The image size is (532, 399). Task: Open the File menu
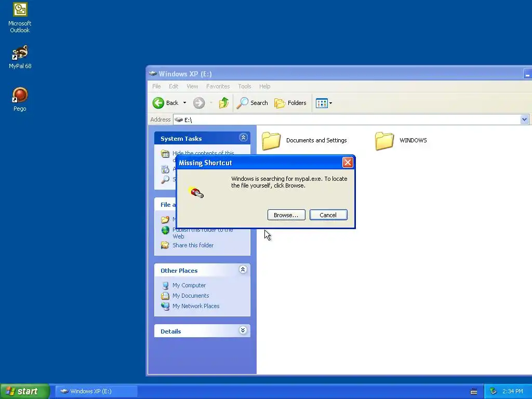(x=156, y=86)
